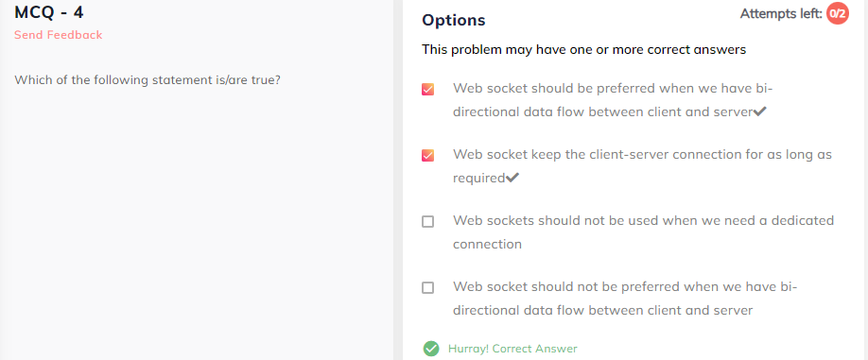Tick the 'should not be preferred' checkbox
This screenshot has width=868, height=360.
click(x=427, y=288)
